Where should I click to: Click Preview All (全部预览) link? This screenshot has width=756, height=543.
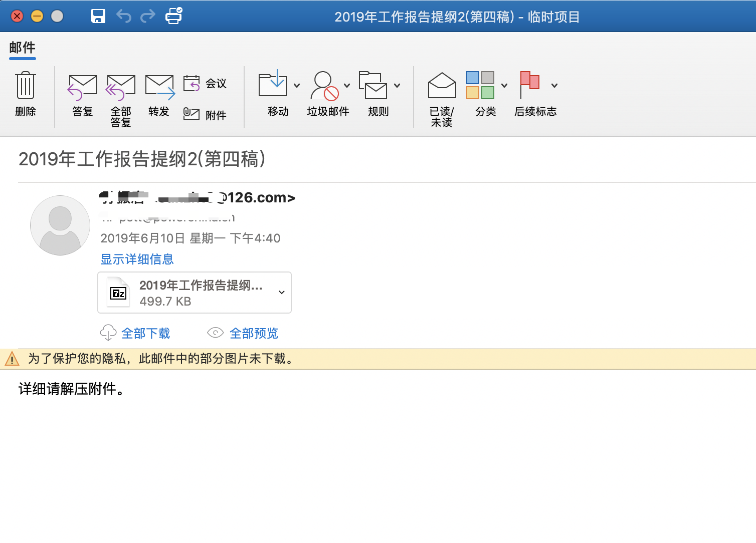[x=253, y=333]
